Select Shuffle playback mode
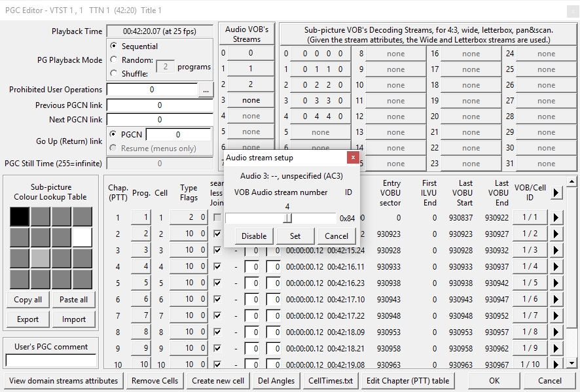The width and height of the screenshot is (580, 392). [x=113, y=73]
